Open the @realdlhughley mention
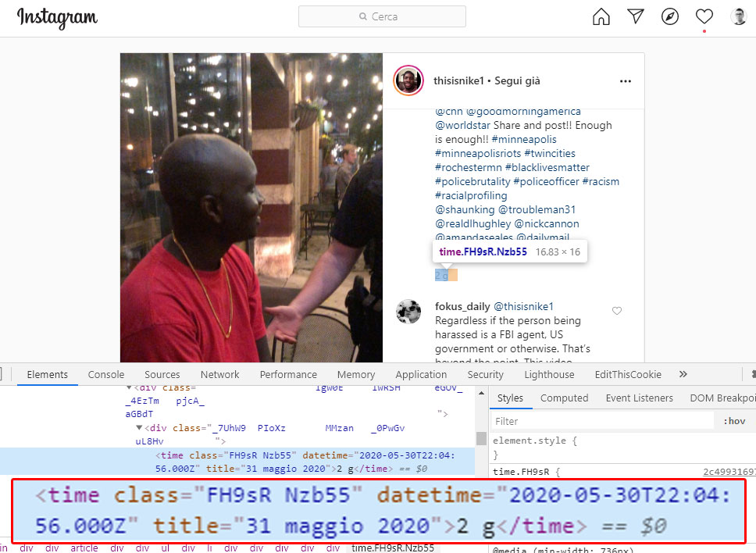Screen dimensions: 756x553 (x=473, y=223)
